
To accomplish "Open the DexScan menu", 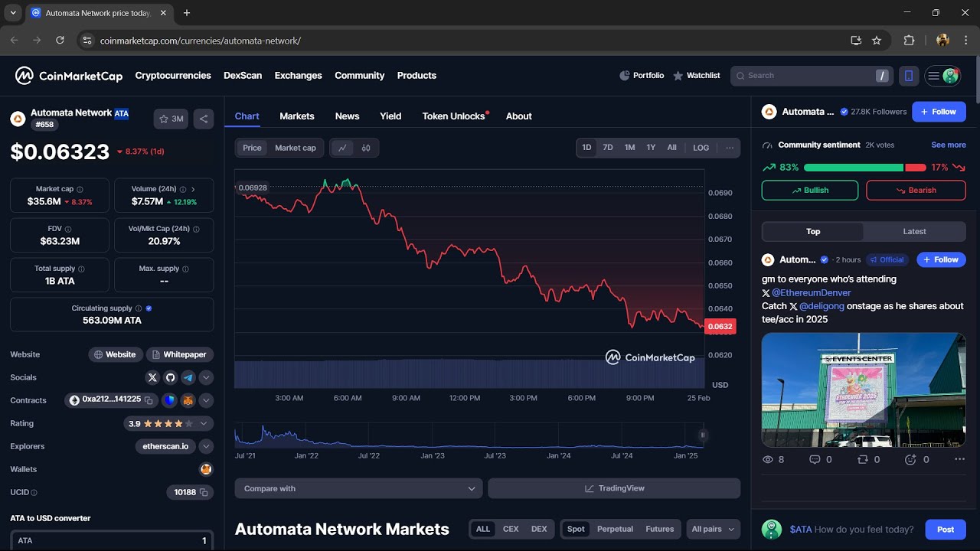I will pos(243,76).
